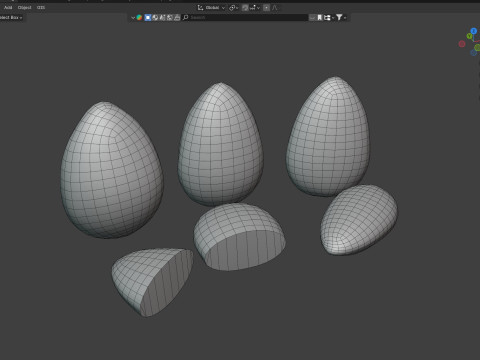
Task: Open the pivot point dropdown
Action: [x=233, y=7]
